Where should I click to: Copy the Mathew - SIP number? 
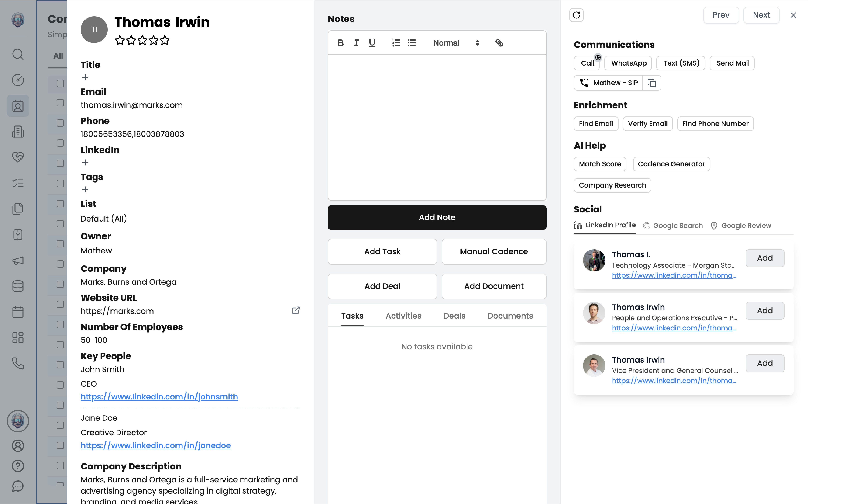pyautogui.click(x=652, y=83)
